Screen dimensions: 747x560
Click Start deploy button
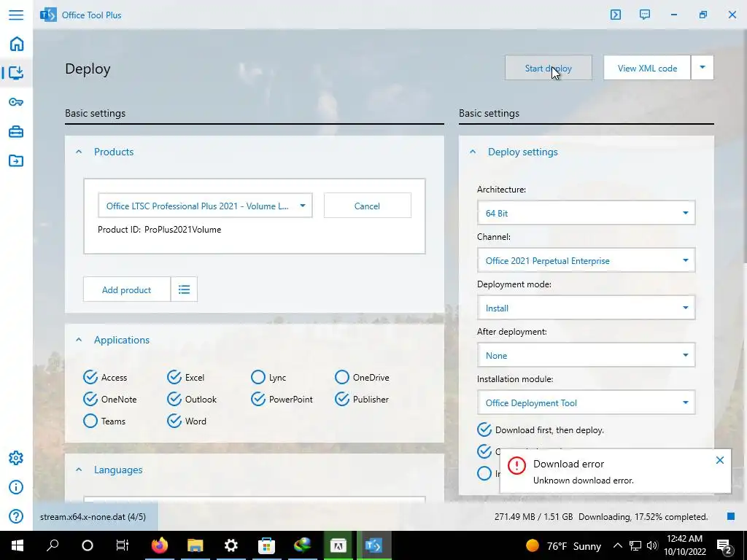[549, 68]
